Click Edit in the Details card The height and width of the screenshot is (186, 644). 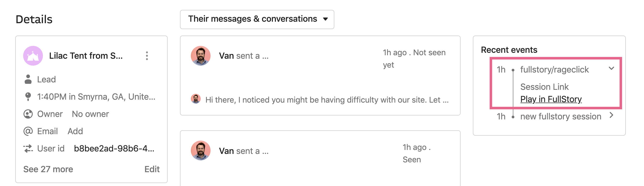152,169
